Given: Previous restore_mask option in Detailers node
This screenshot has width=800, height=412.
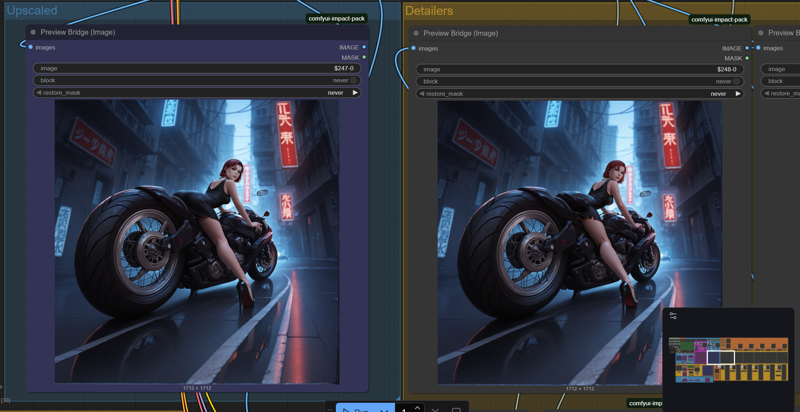Looking at the screenshot, I should [422, 94].
